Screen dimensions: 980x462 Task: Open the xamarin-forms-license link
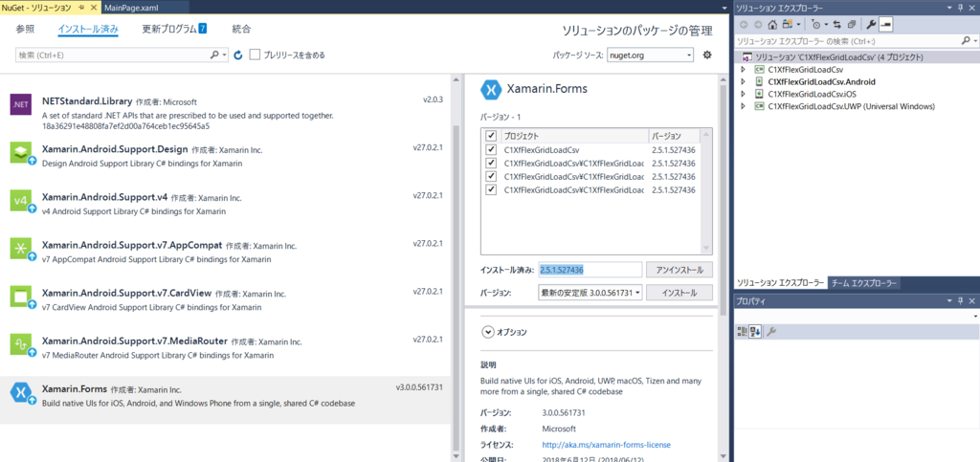606,445
